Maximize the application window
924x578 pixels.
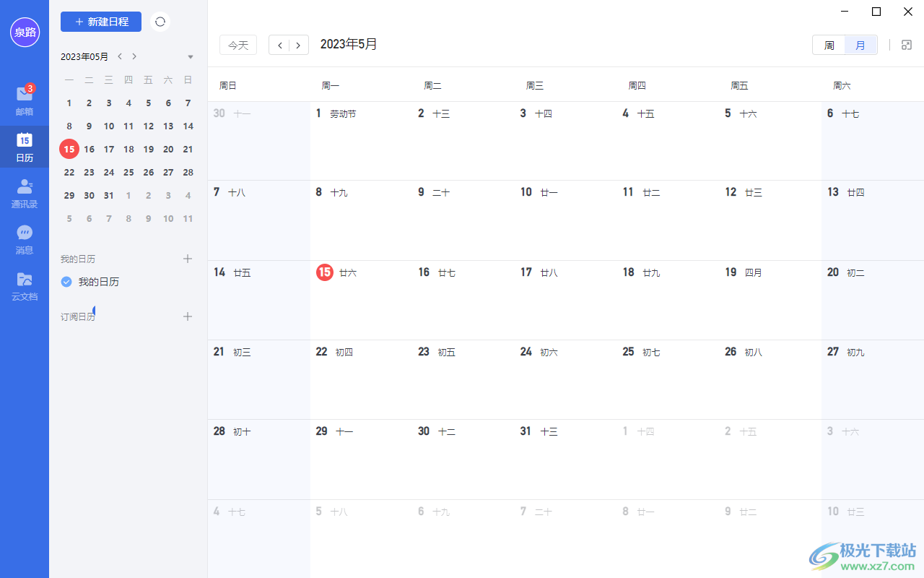tap(876, 11)
